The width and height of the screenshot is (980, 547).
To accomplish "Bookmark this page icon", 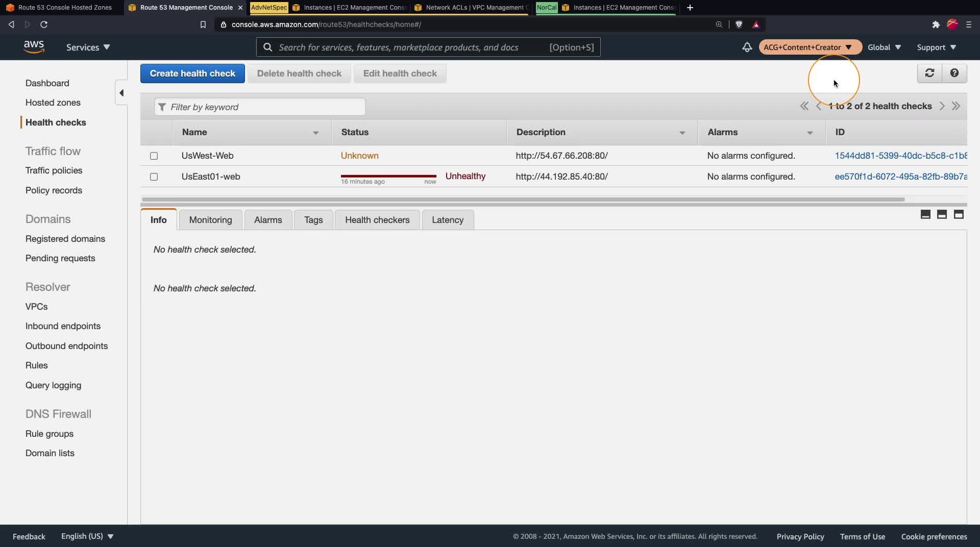I will click(x=203, y=24).
